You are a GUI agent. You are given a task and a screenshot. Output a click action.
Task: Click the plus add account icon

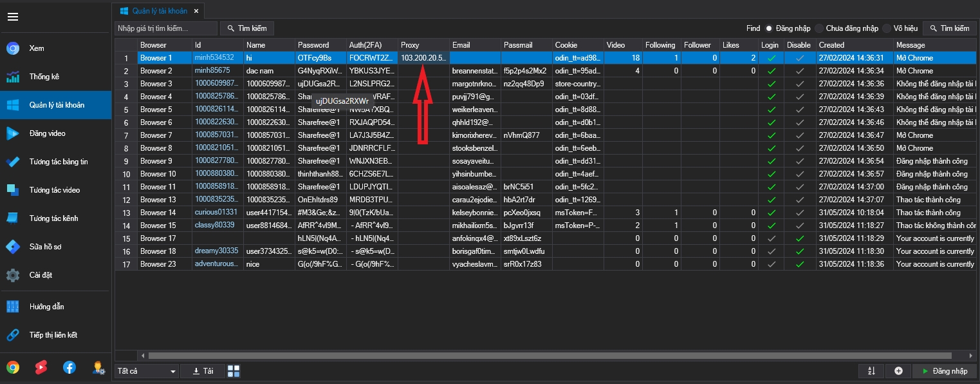point(898,371)
